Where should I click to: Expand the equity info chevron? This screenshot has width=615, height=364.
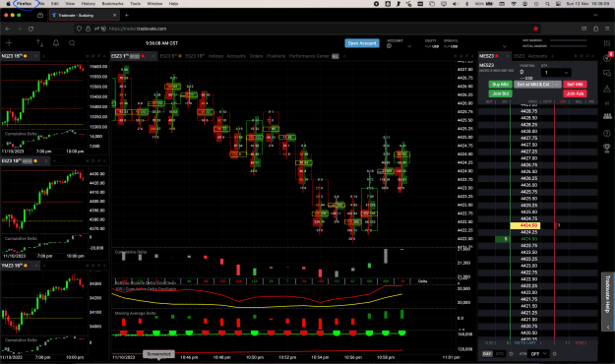point(505,46)
